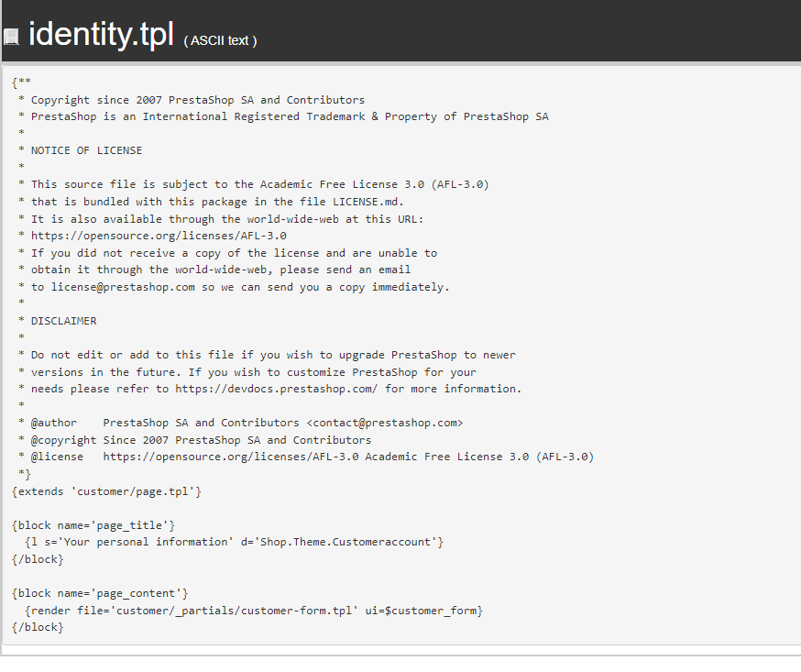Click the contact@prestashop.com author email

pos(385,423)
